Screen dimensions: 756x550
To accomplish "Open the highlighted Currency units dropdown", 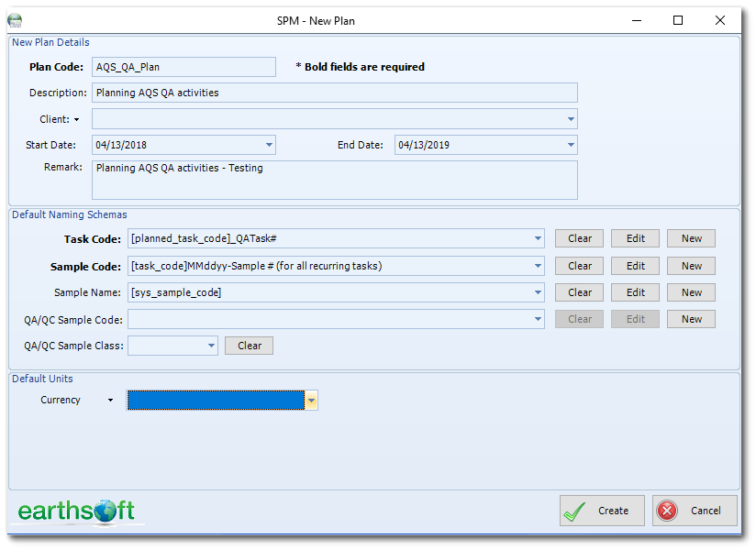I will 312,401.
